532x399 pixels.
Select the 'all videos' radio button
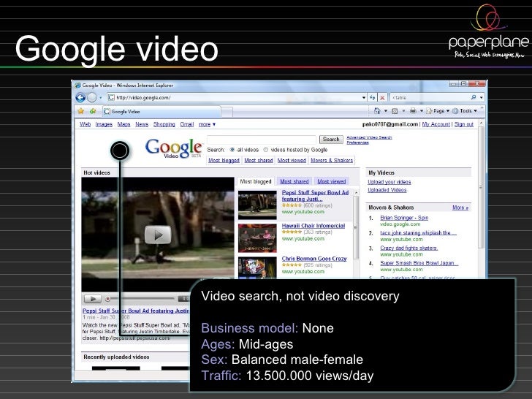[232, 150]
